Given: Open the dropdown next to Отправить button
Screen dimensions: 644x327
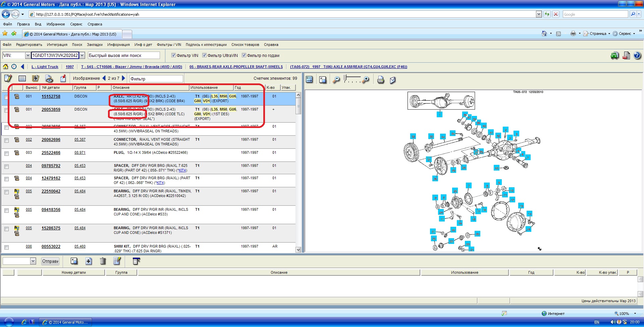Looking at the screenshot, I should tap(33, 261).
